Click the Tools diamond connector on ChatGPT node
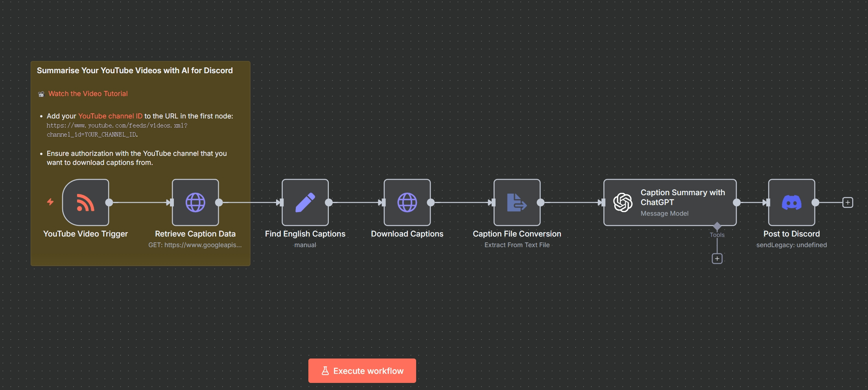The image size is (868, 390). pos(717,226)
